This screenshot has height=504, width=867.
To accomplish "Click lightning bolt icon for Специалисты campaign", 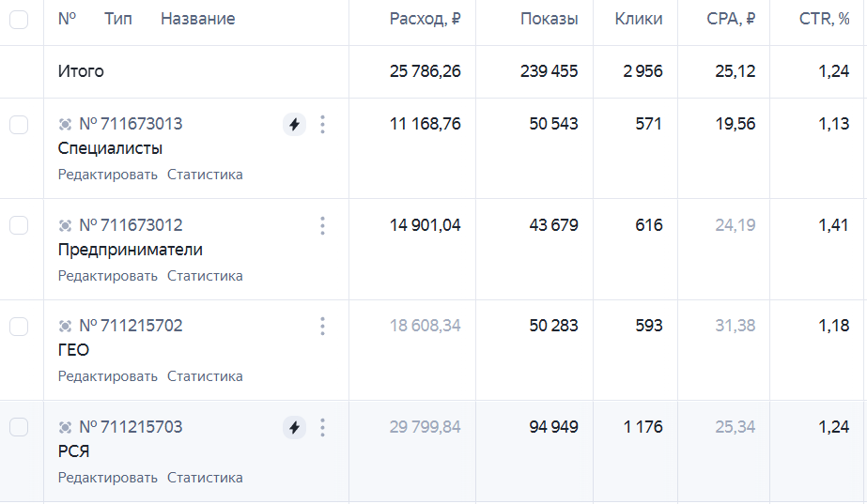I will [x=295, y=124].
